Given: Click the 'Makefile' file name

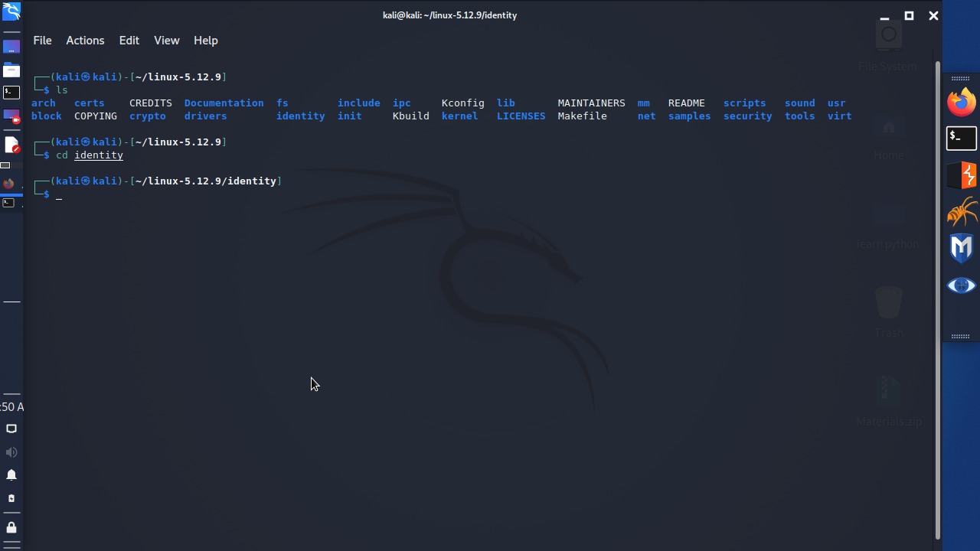Looking at the screenshot, I should click(583, 116).
